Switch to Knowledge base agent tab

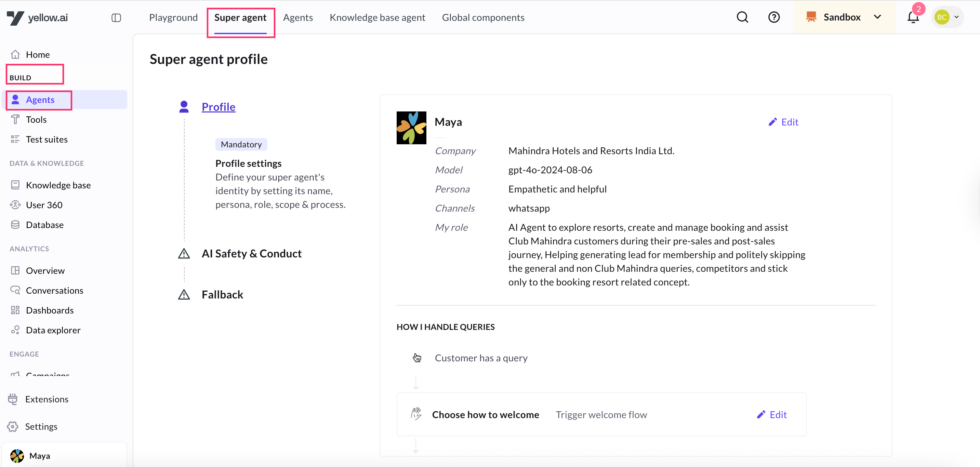[x=377, y=17]
